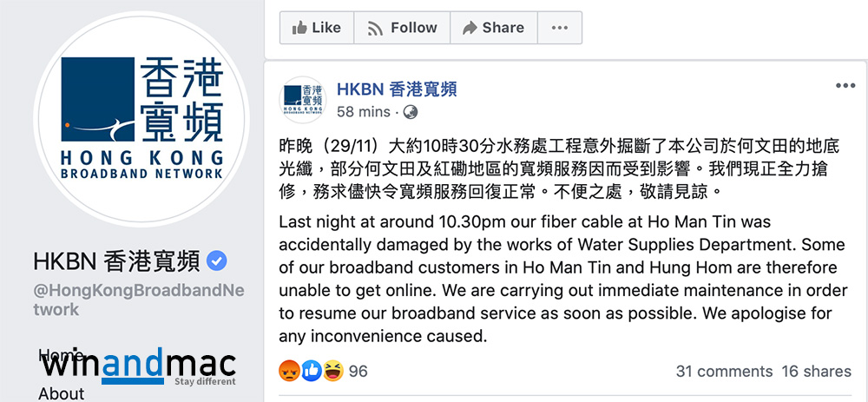Go to the Home page tab
The image size is (868, 402).
[x=61, y=355]
